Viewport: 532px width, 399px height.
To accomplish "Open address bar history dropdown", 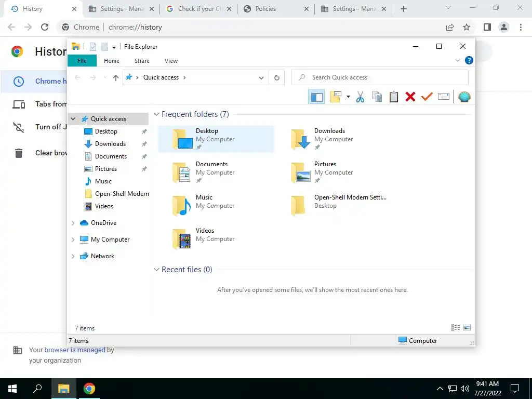I will tap(261, 78).
